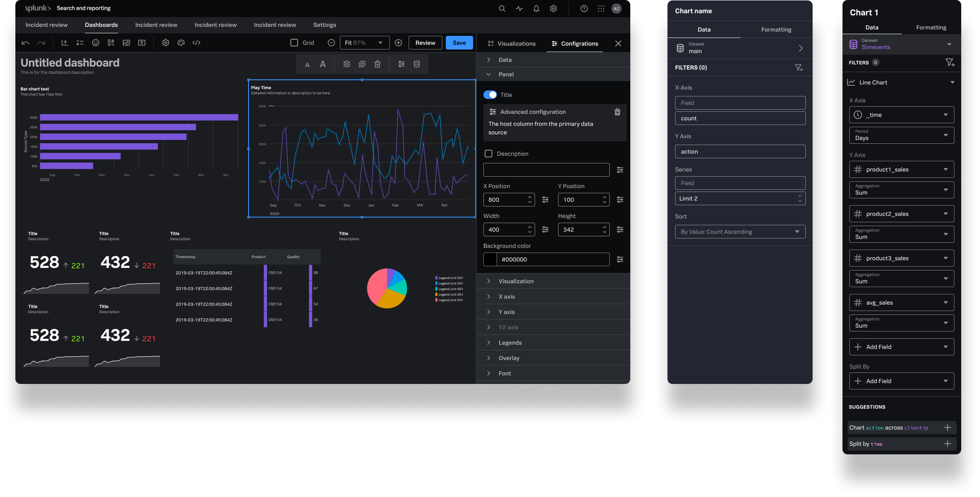
Task: Check the Description checkbox
Action: pyautogui.click(x=489, y=154)
